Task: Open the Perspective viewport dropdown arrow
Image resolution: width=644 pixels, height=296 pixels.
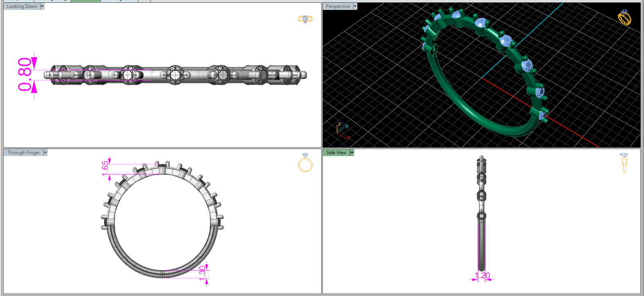Action: [355, 6]
